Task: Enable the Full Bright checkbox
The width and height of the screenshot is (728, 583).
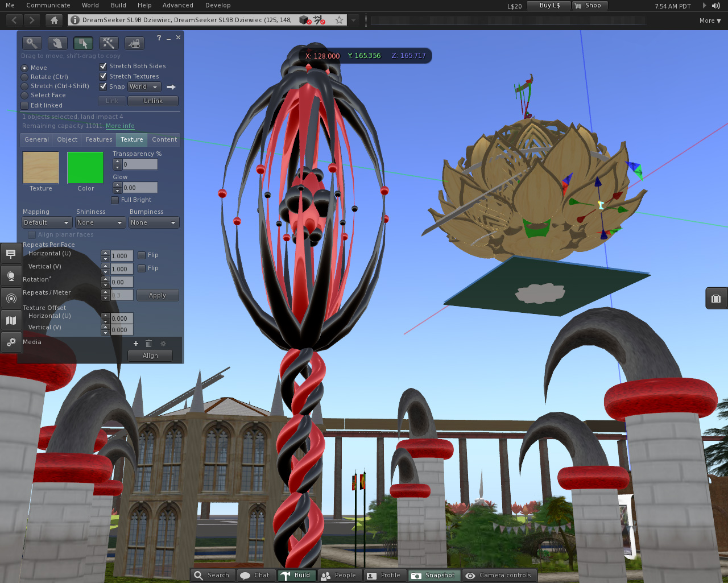Action: [x=115, y=200]
